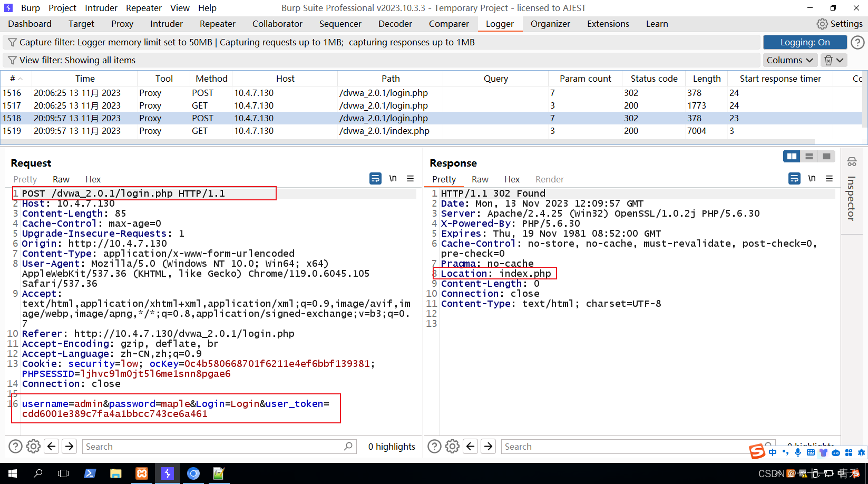Open the capture filter funnel icon

click(12, 42)
